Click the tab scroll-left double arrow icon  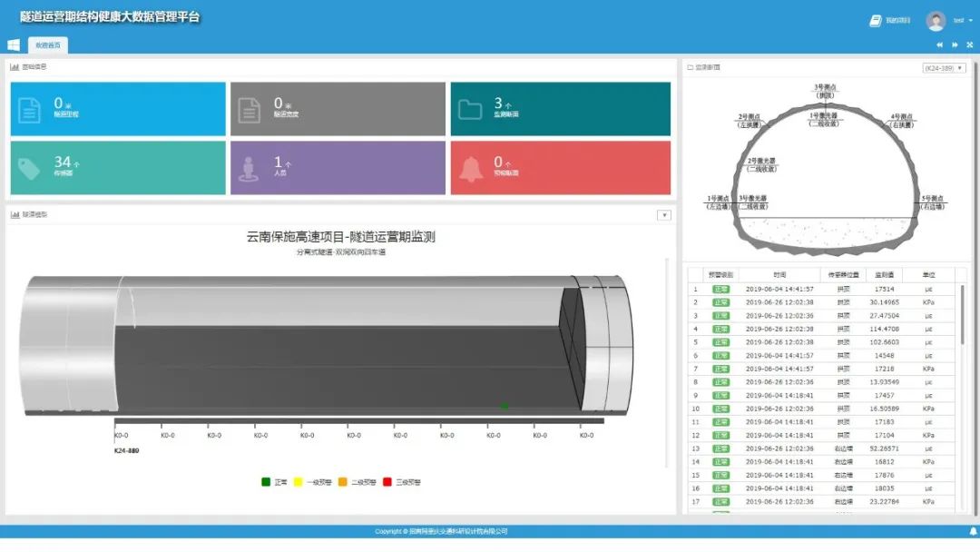pos(940,44)
